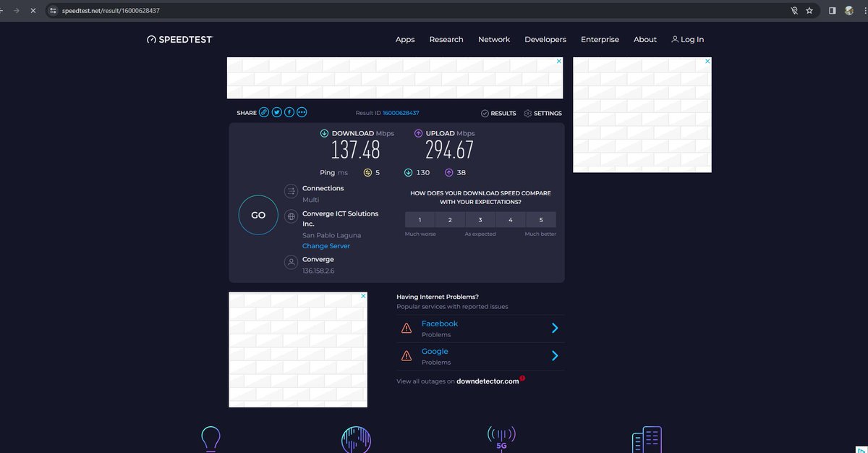This screenshot has height=453, width=868.
Task: Open Settings via the gear icon
Action: click(528, 114)
